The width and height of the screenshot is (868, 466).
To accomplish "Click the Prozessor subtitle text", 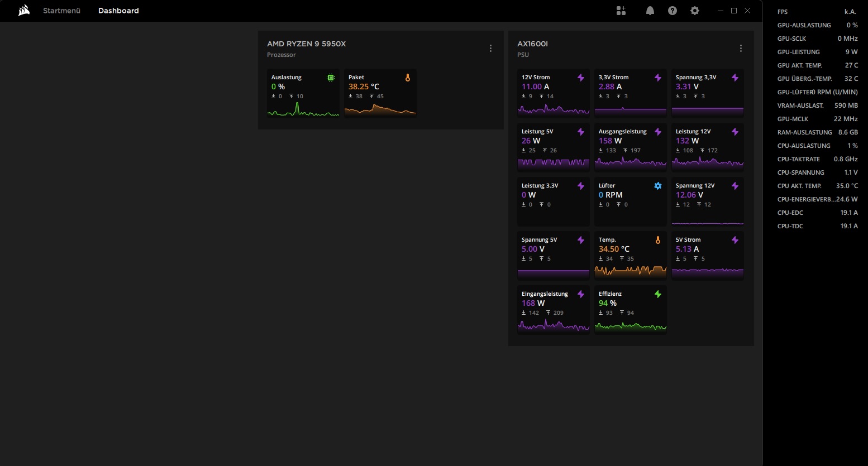I will [282, 55].
